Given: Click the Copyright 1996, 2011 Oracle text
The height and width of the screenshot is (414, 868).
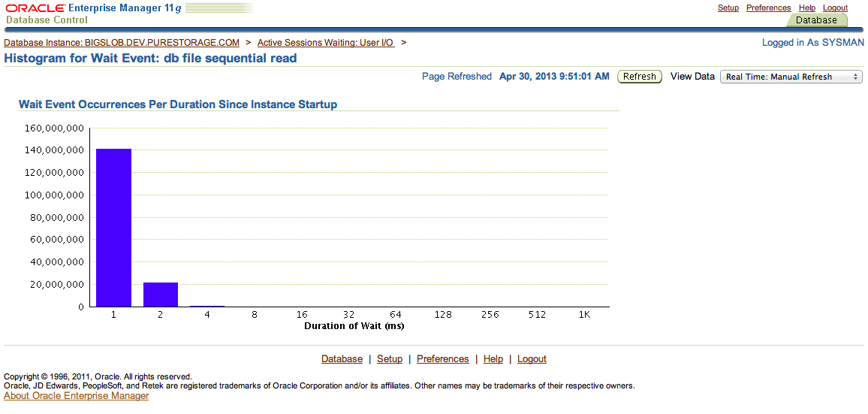Looking at the screenshot, I should [x=98, y=376].
